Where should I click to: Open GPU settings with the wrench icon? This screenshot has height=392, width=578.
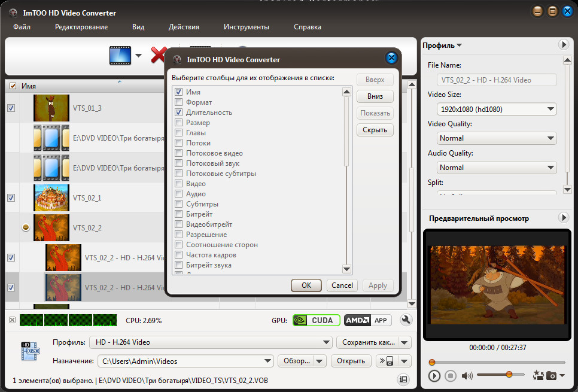[406, 320]
